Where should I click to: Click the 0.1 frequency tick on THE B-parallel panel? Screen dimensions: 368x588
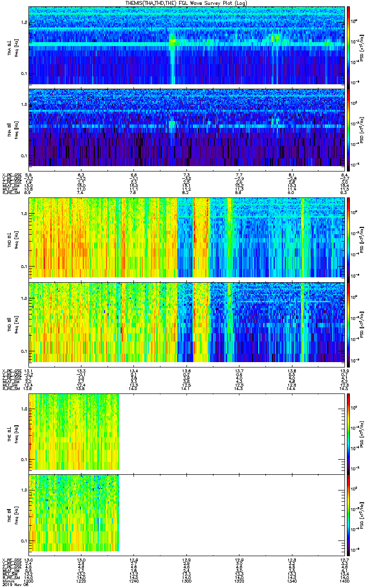pyautogui.click(x=24, y=541)
